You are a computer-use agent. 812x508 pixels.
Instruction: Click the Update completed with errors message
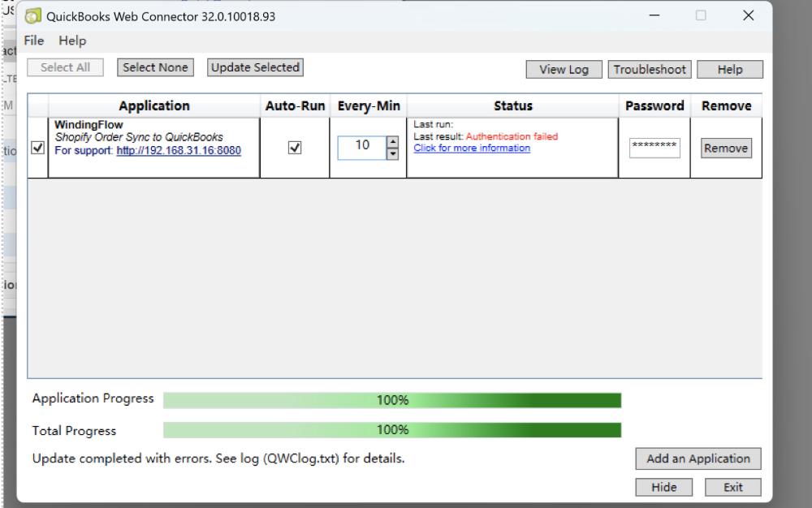pos(218,458)
